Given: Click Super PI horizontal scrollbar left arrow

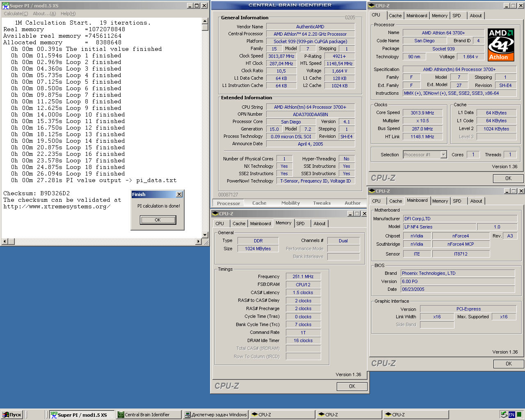Looking at the screenshot, I should click(x=5, y=242).
